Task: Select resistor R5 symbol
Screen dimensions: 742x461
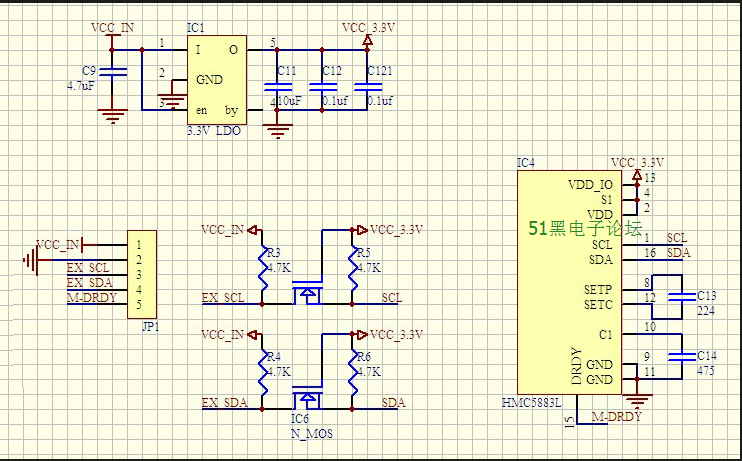Action: click(x=353, y=268)
